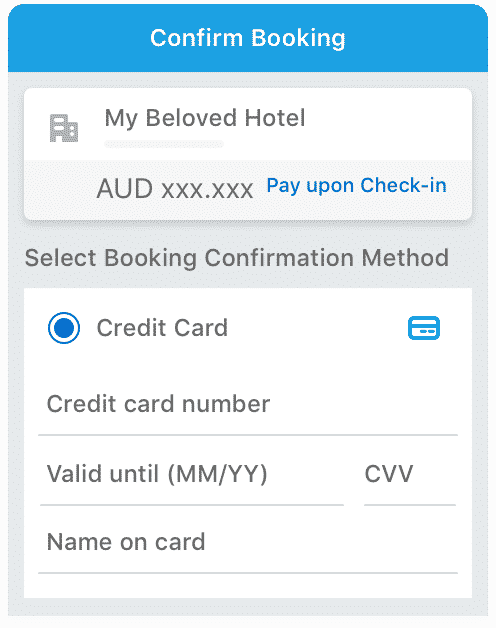
Task: Click the grey placeholder bar under hotel name
Action: click(164, 144)
